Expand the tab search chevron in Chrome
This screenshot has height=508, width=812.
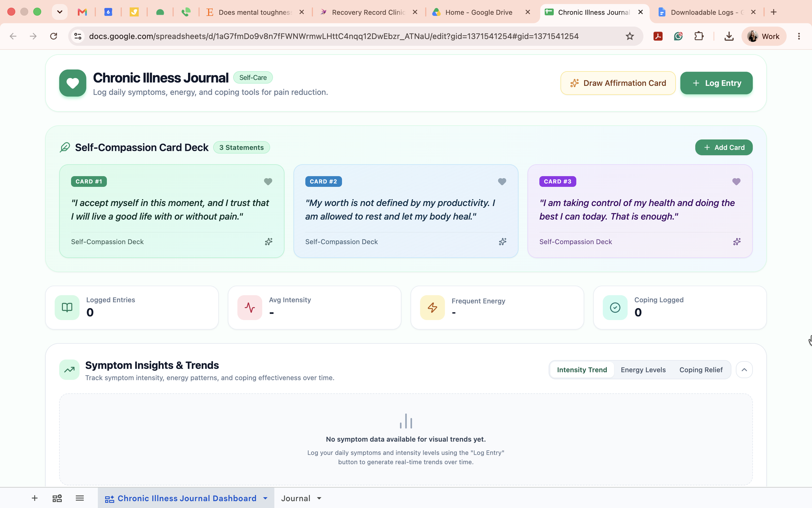(x=60, y=12)
